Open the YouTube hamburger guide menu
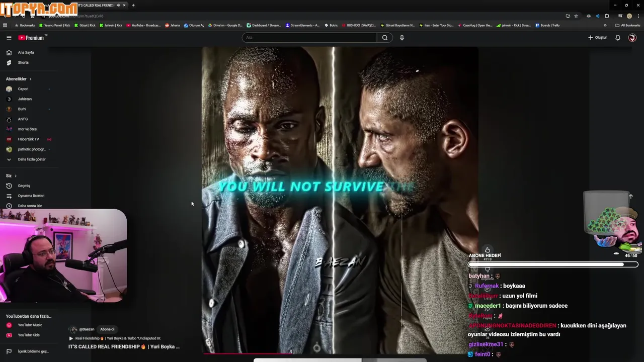 pos(9,38)
